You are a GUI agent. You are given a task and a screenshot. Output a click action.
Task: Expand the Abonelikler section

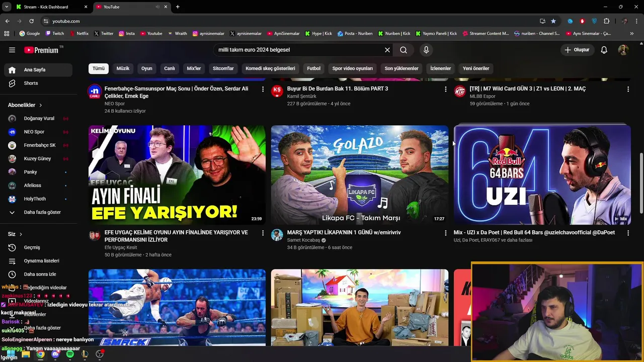pos(25,105)
